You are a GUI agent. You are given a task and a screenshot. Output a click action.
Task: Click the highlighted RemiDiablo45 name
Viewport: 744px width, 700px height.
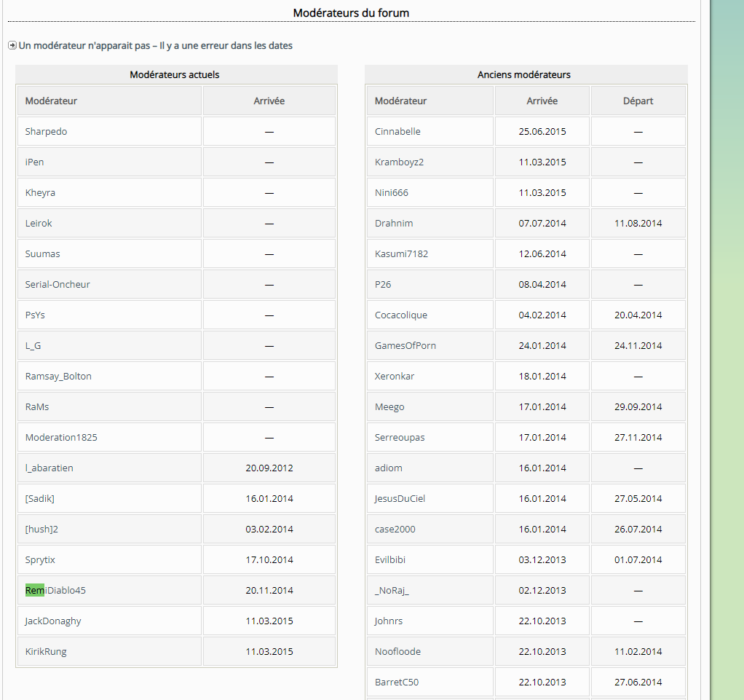coord(55,590)
